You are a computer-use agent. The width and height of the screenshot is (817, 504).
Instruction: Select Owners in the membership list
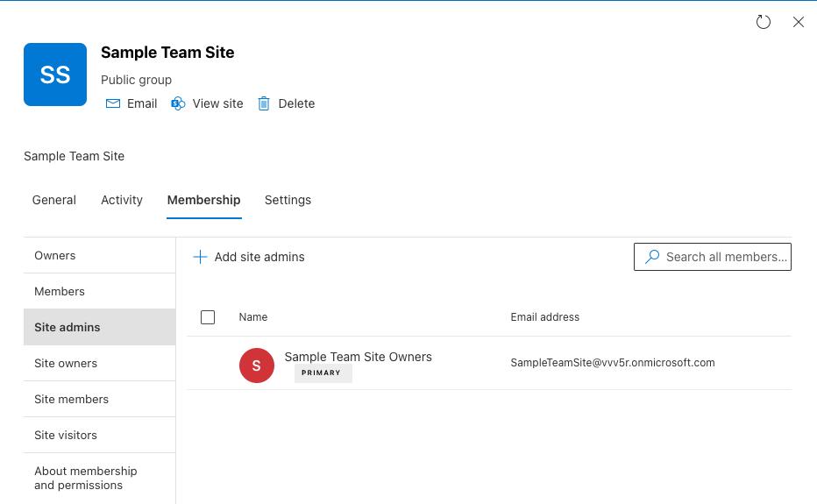[55, 255]
